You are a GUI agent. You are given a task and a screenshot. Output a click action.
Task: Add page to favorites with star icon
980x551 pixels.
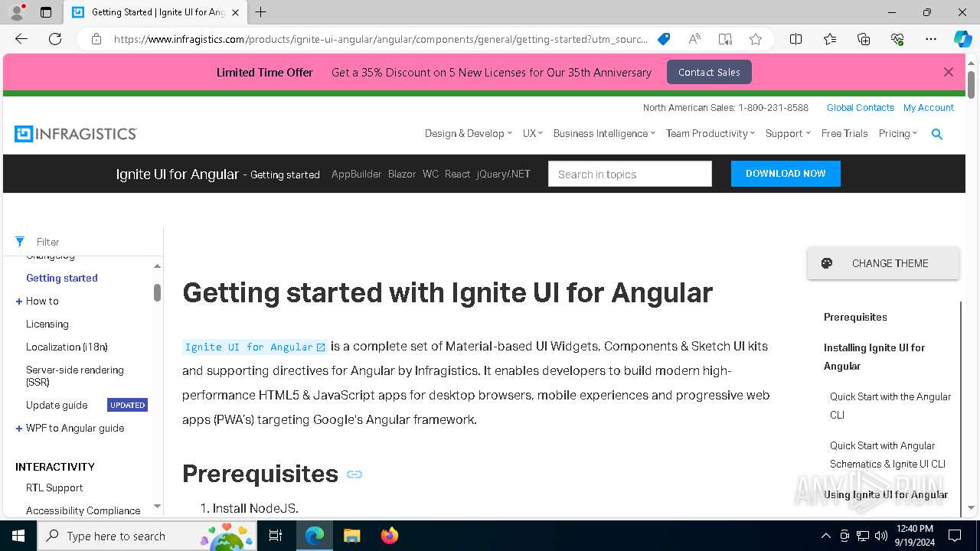pos(756,39)
